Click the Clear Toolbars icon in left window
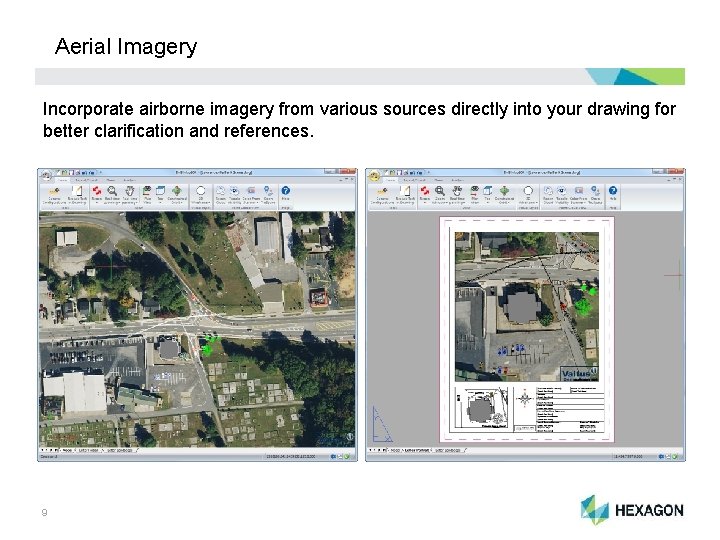Screen dimensions: 720x540 [x=269, y=191]
